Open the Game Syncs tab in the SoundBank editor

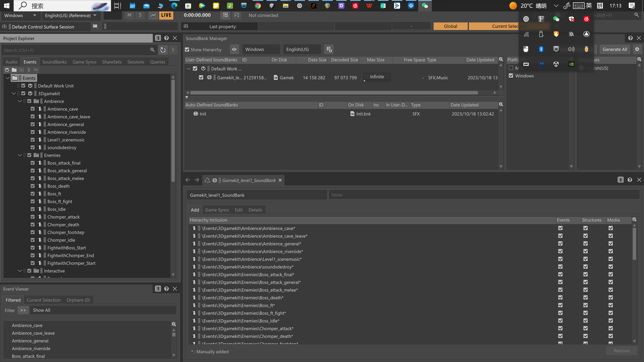click(x=217, y=210)
